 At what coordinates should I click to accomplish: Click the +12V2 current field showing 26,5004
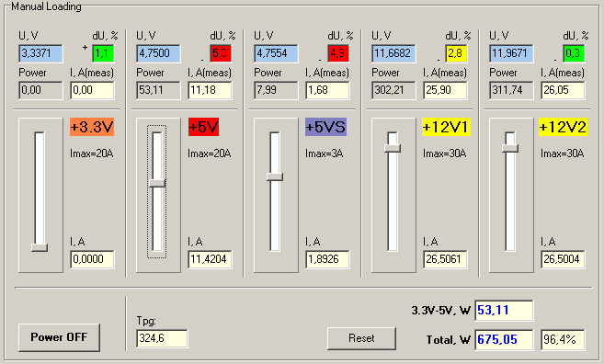[x=563, y=259]
